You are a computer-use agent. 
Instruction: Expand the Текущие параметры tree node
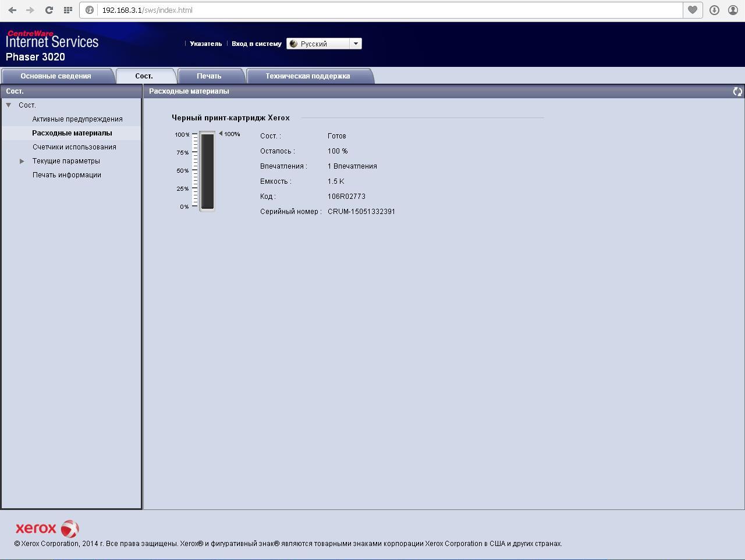(x=22, y=161)
